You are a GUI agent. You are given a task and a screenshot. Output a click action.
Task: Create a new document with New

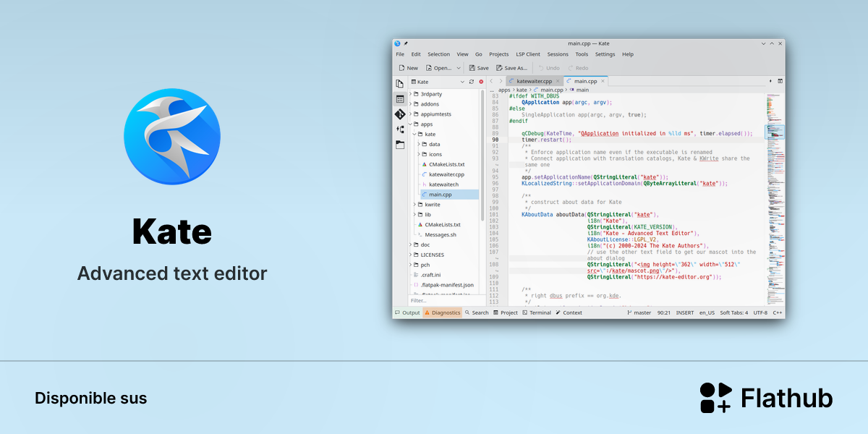tap(408, 68)
